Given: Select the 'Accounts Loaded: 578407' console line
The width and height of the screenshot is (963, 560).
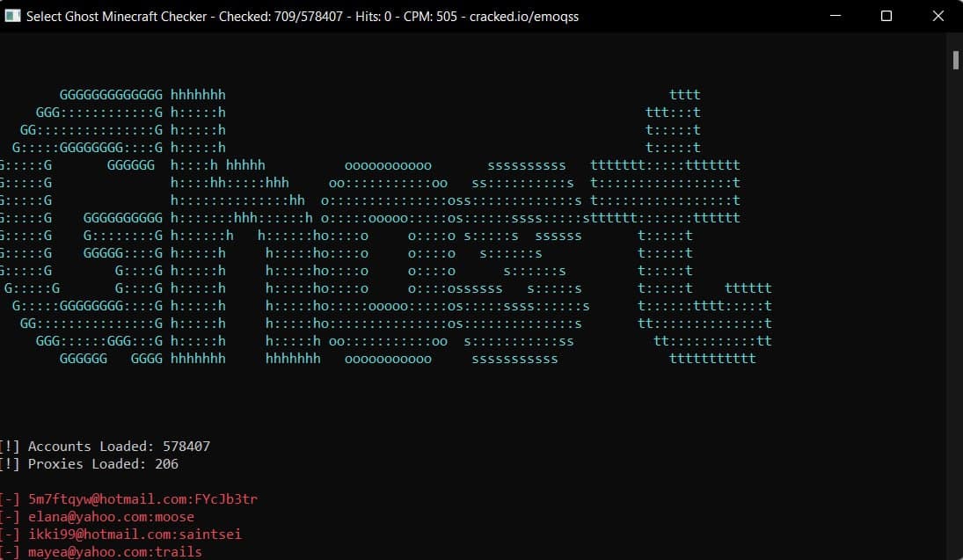Looking at the screenshot, I should click(106, 446).
